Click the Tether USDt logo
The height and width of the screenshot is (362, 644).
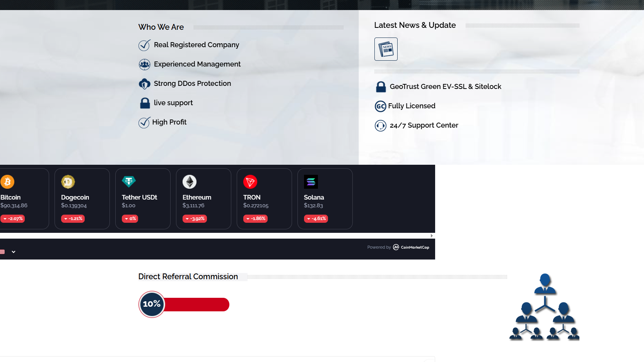129,181
